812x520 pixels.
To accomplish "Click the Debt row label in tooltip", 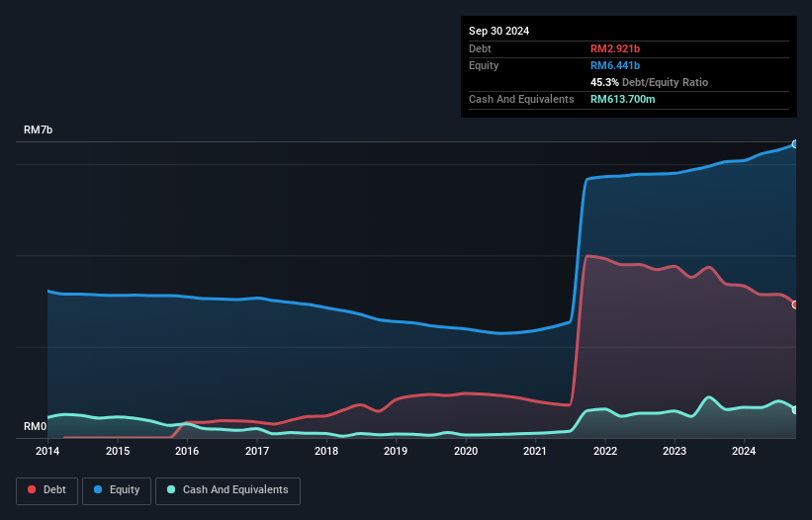I will [x=480, y=48].
